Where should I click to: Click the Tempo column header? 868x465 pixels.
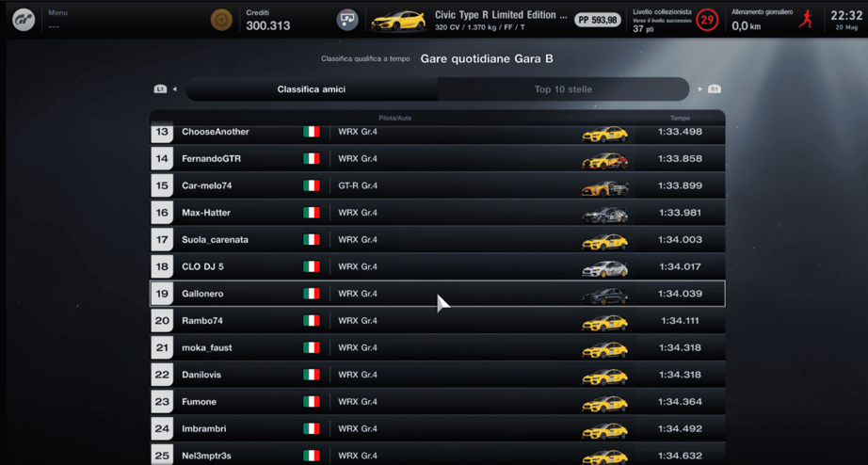click(680, 119)
